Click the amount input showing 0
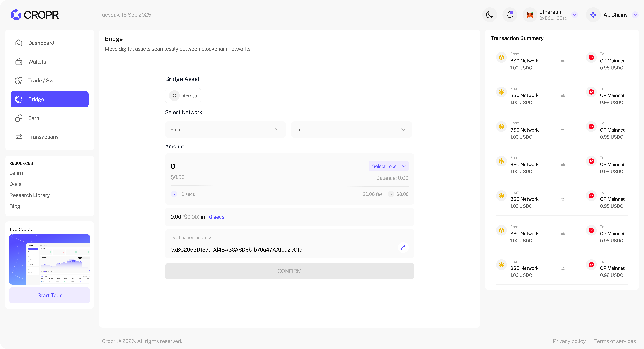The width and height of the screenshot is (644, 349). coord(173,166)
